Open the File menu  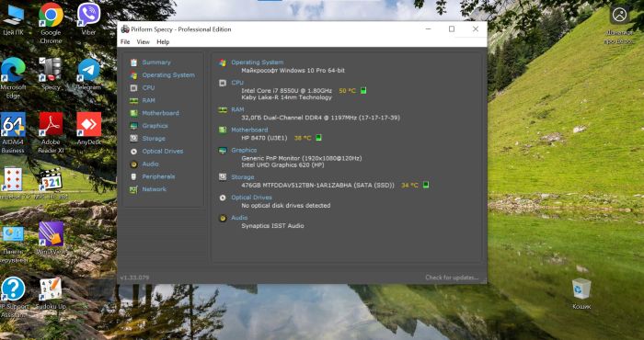[x=125, y=42]
